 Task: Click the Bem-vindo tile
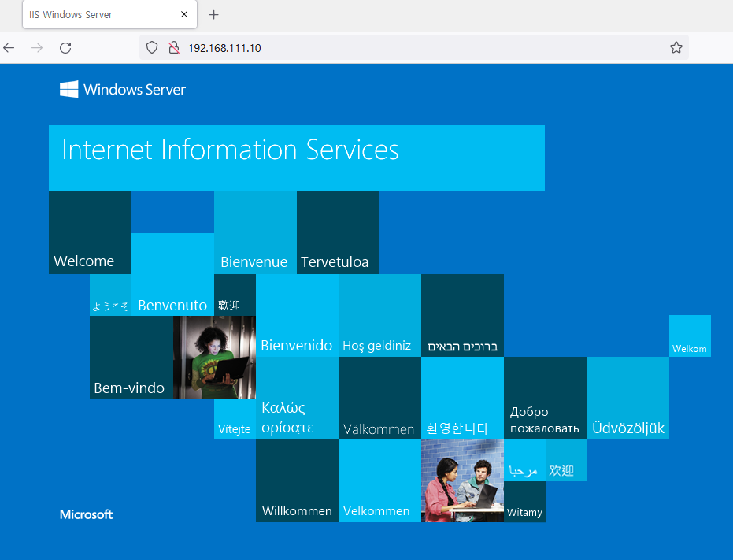131,357
